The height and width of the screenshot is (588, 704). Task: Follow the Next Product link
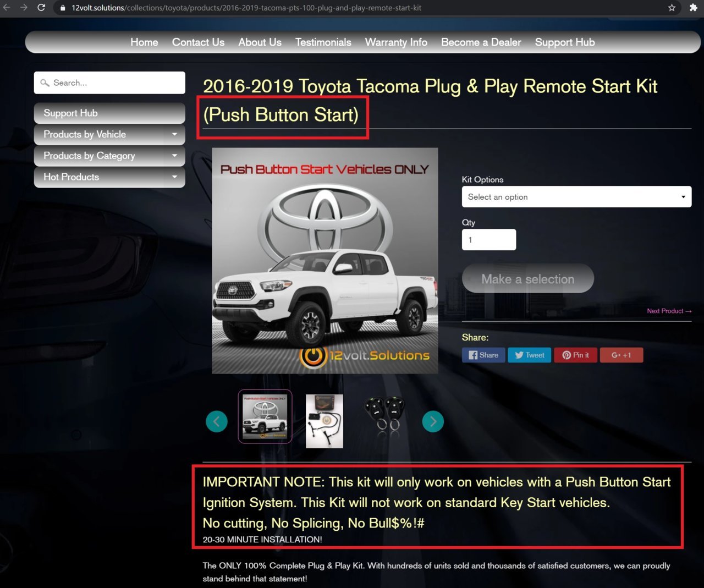tap(669, 311)
